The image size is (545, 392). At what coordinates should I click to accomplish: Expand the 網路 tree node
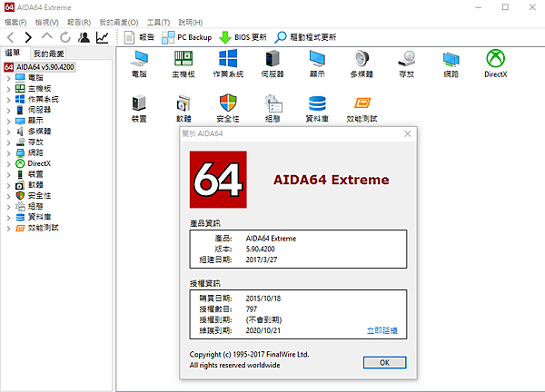click(x=9, y=153)
